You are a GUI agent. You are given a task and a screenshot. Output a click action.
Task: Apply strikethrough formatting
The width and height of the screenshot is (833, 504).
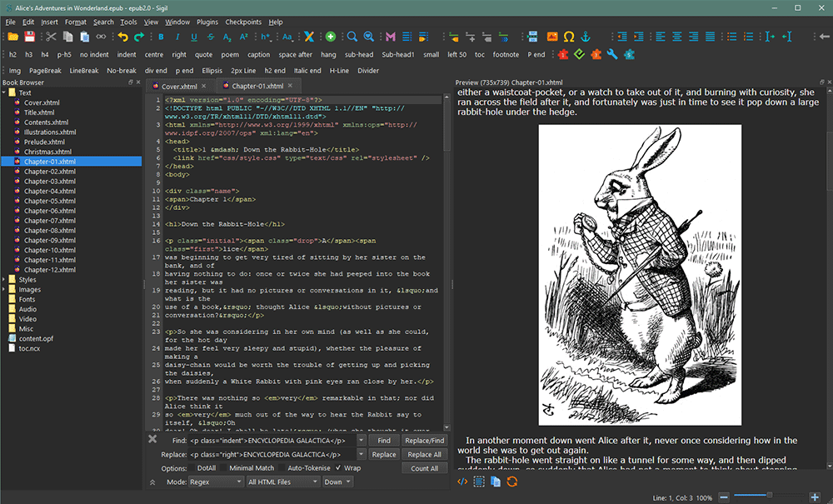(x=211, y=37)
